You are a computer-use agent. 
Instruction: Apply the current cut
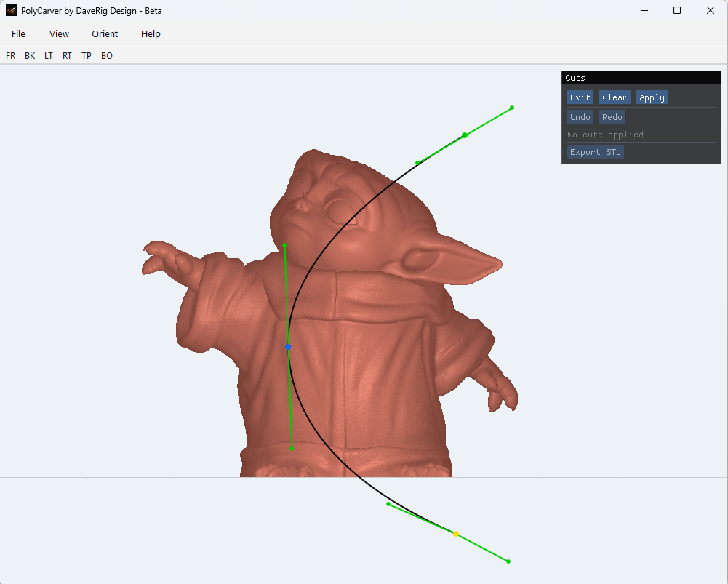pyautogui.click(x=652, y=97)
